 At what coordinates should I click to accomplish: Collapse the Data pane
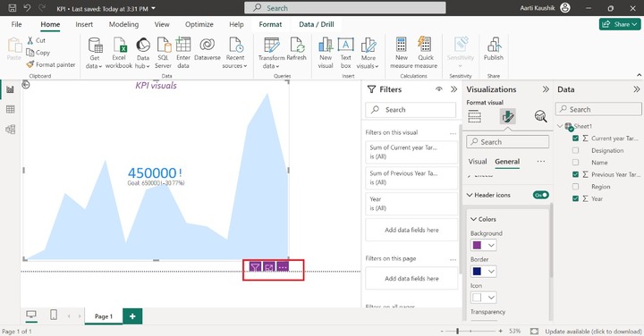point(636,89)
